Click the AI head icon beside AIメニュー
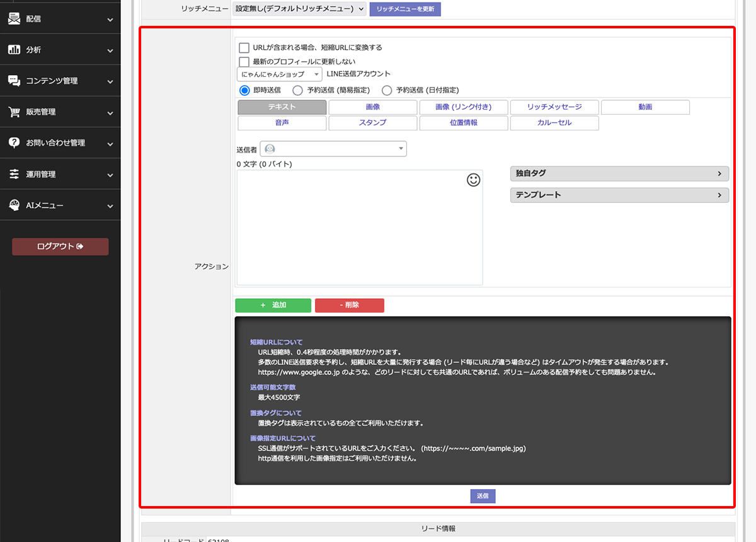This screenshot has height=542, width=756. pyautogui.click(x=14, y=205)
